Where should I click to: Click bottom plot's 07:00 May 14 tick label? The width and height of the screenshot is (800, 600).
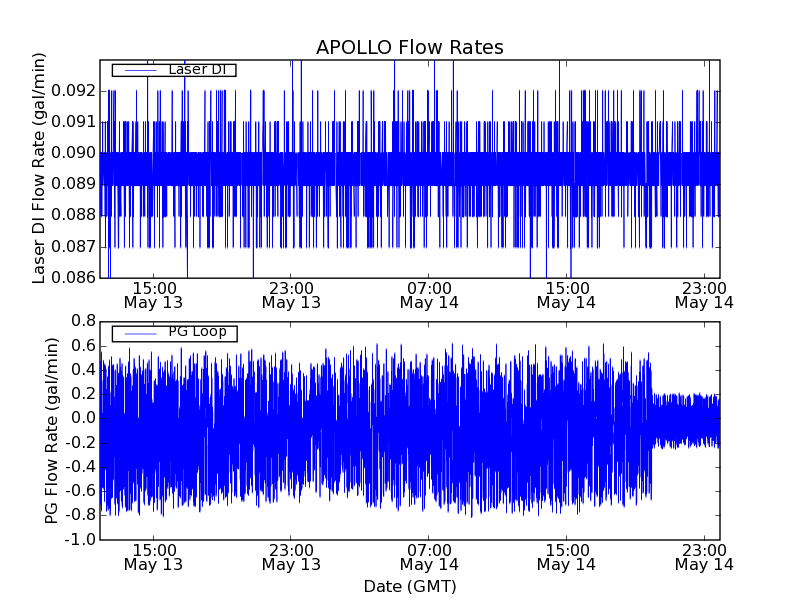(429, 557)
